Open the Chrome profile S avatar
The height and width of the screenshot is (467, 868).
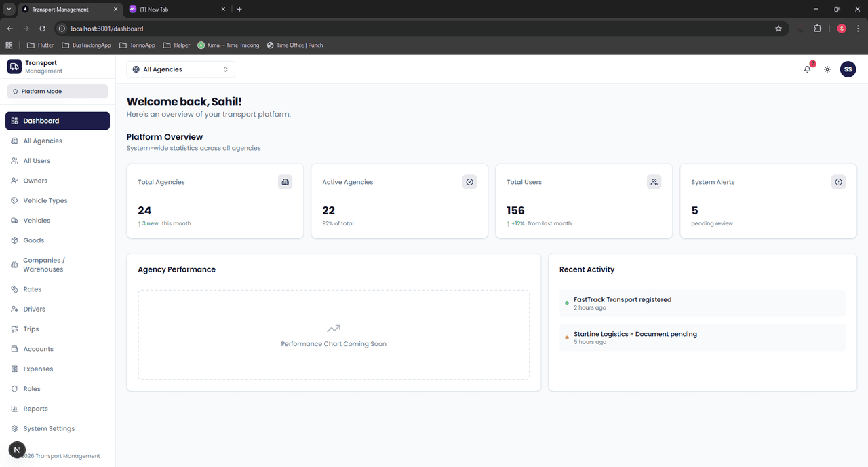point(842,29)
